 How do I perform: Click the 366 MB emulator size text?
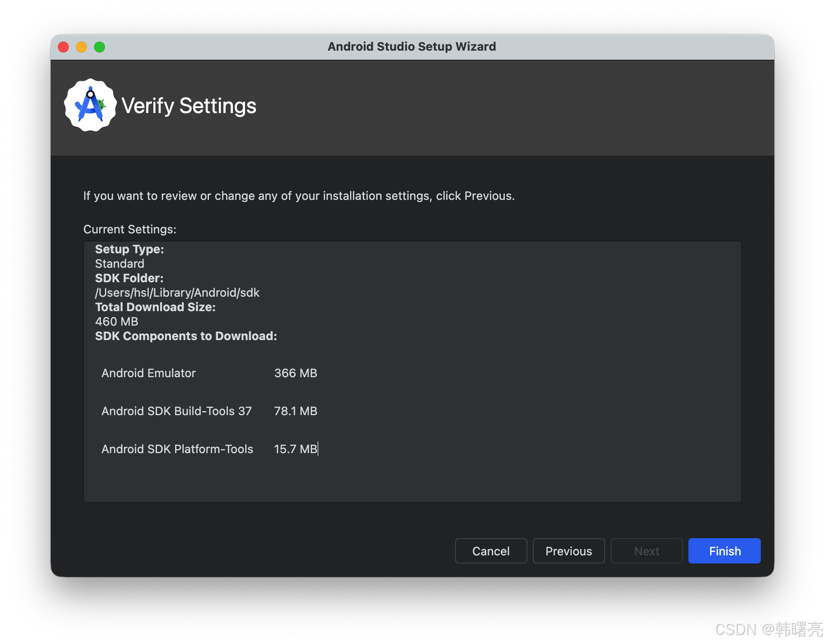[x=296, y=373]
